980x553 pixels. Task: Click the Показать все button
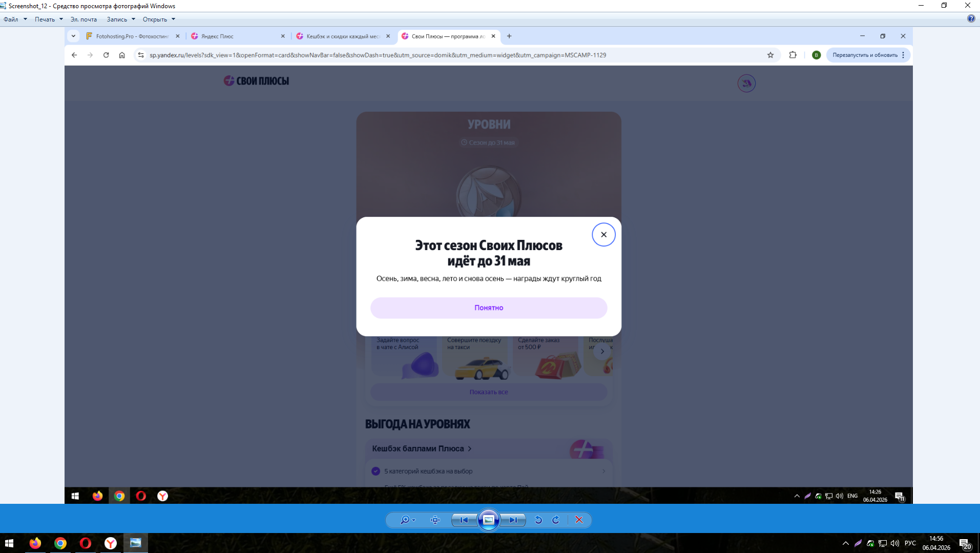[x=489, y=392]
